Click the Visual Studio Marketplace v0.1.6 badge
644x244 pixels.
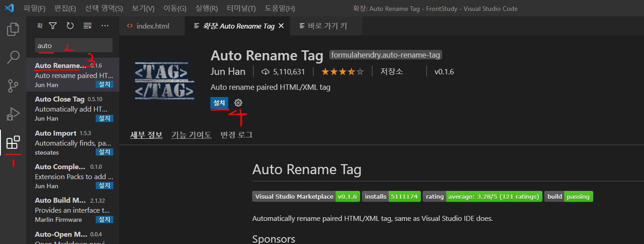(306, 196)
